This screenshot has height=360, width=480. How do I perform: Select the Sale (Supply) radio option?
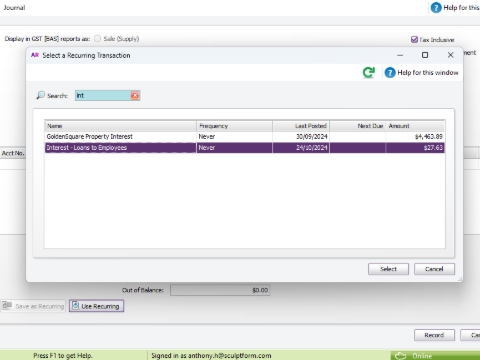[97, 39]
